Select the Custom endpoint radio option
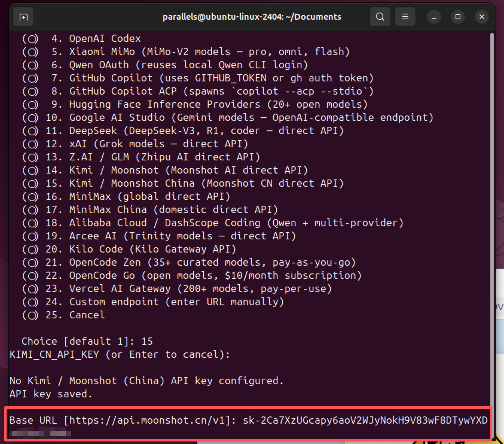The height and width of the screenshot is (444, 504). tap(30, 302)
